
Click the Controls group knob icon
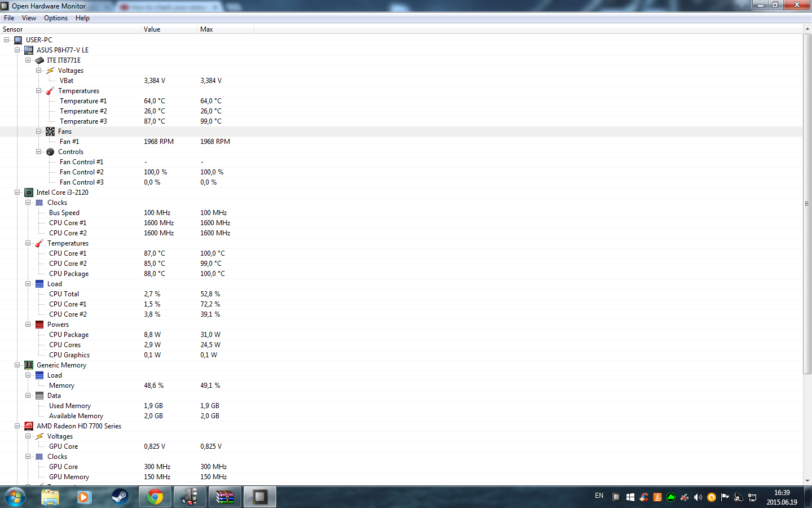click(x=50, y=152)
